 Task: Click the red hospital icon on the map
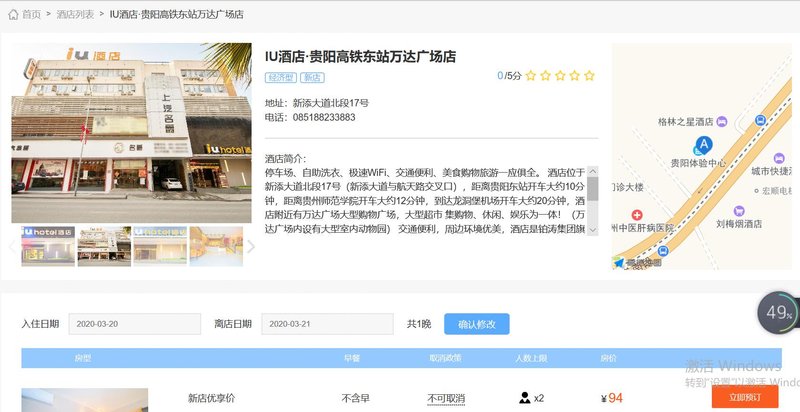click(637, 215)
